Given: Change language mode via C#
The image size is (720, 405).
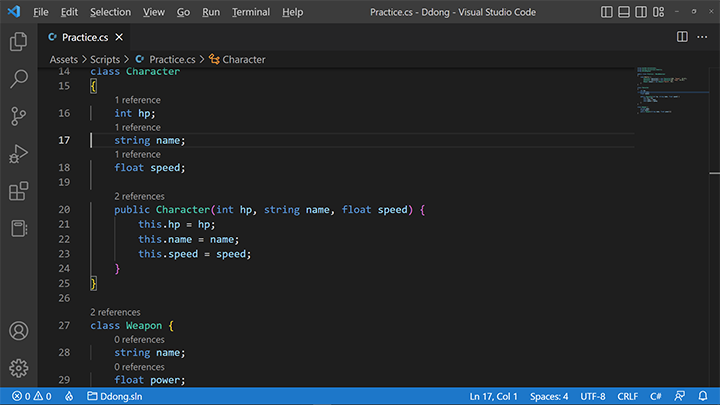Looking at the screenshot, I should tap(656, 396).
